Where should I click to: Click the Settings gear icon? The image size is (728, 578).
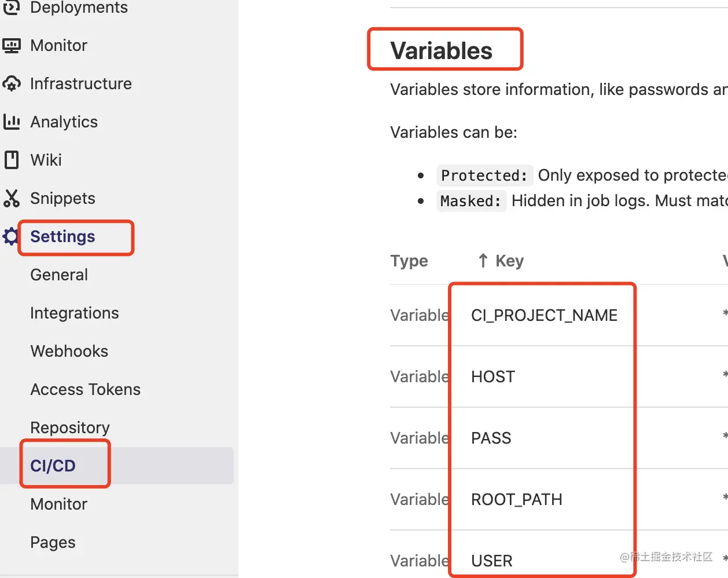pos(10,236)
